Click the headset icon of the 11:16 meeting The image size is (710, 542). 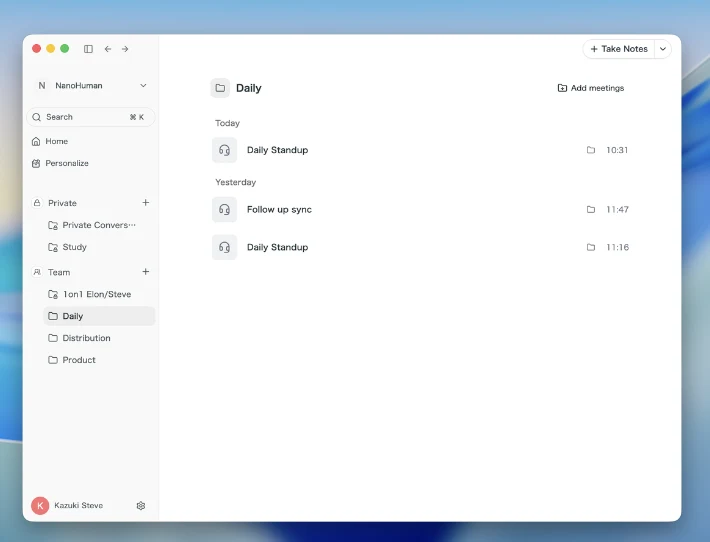pos(225,247)
